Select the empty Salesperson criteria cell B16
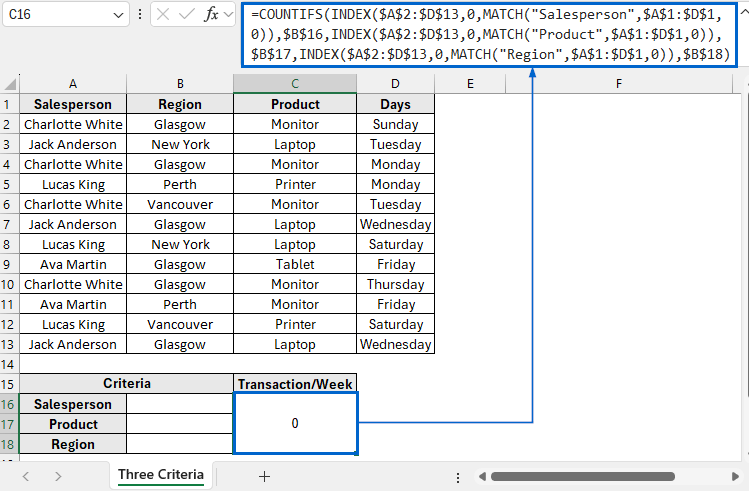Viewport: 749px width, 491px height. 180,404
